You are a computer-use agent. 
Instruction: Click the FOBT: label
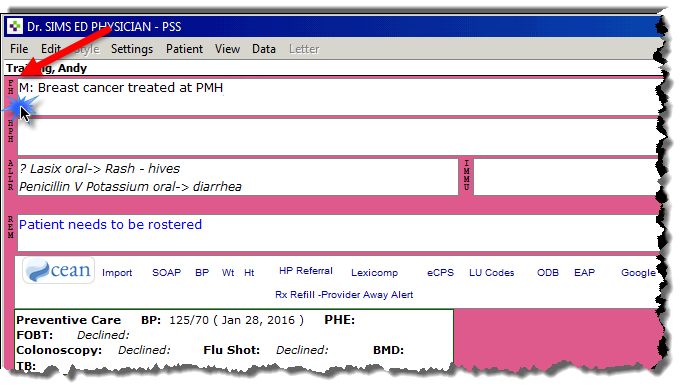point(35,335)
